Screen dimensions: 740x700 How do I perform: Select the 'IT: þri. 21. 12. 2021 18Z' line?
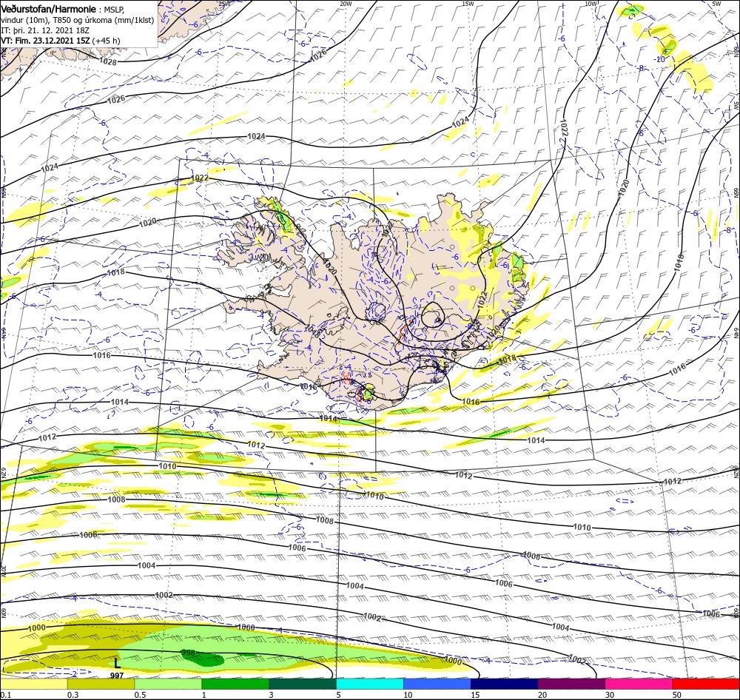pos(45,30)
